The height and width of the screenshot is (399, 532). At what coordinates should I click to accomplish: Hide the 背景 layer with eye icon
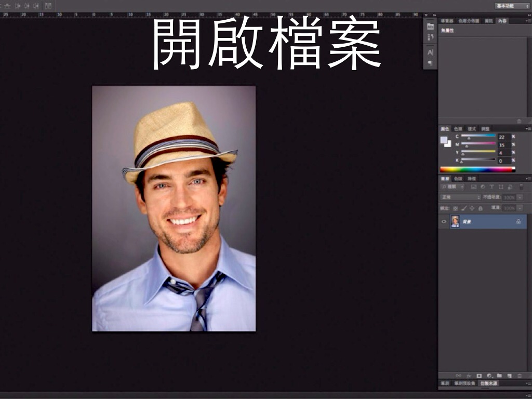(444, 222)
